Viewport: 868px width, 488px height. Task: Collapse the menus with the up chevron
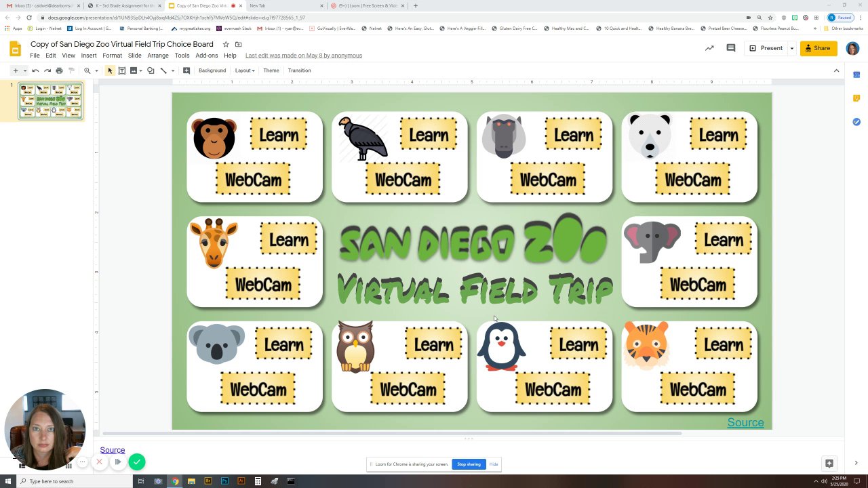coord(836,70)
